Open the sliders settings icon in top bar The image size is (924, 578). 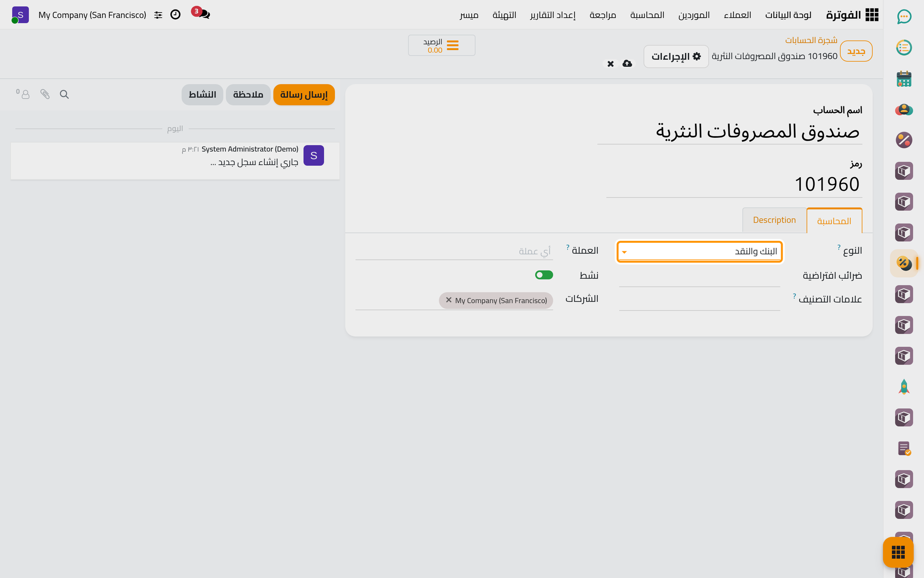[x=158, y=15]
